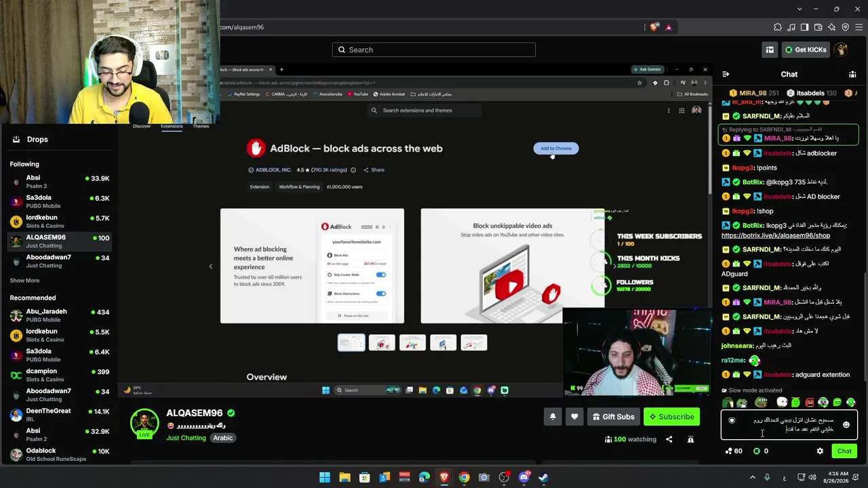
Task: Share the stream with the share icon
Action: [x=669, y=439]
